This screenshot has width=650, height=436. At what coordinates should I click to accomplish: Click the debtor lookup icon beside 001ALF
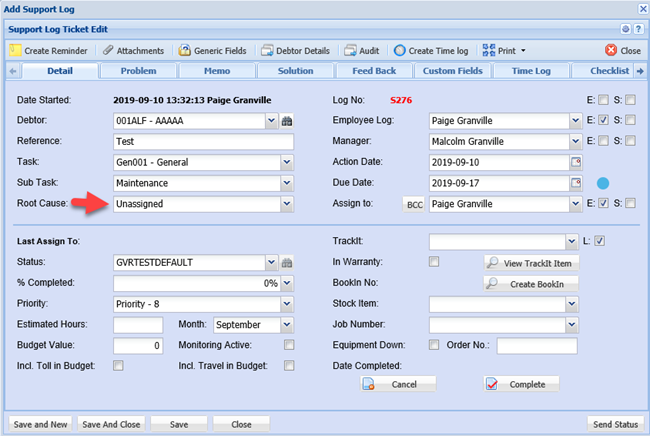coord(287,121)
